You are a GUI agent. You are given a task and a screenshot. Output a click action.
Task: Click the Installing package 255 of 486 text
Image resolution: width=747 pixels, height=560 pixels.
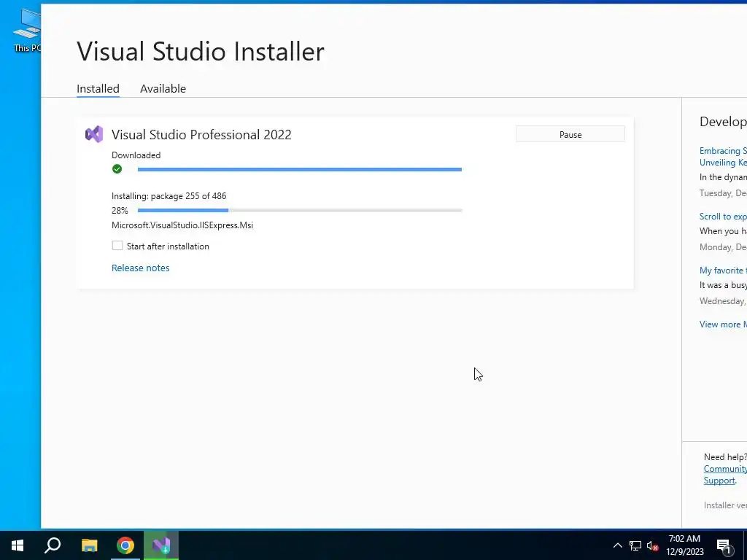click(x=169, y=195)
